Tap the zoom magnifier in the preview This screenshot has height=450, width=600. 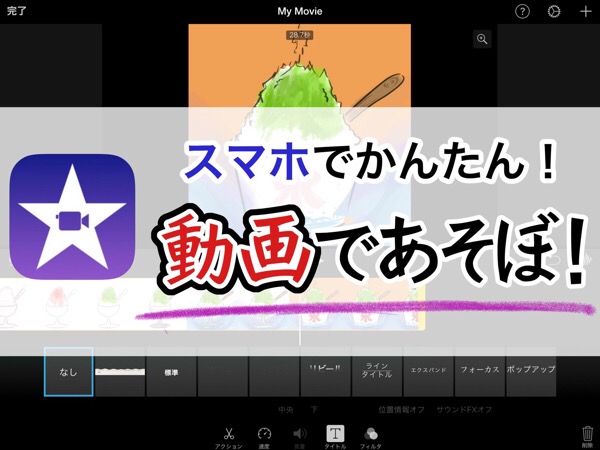482,39
